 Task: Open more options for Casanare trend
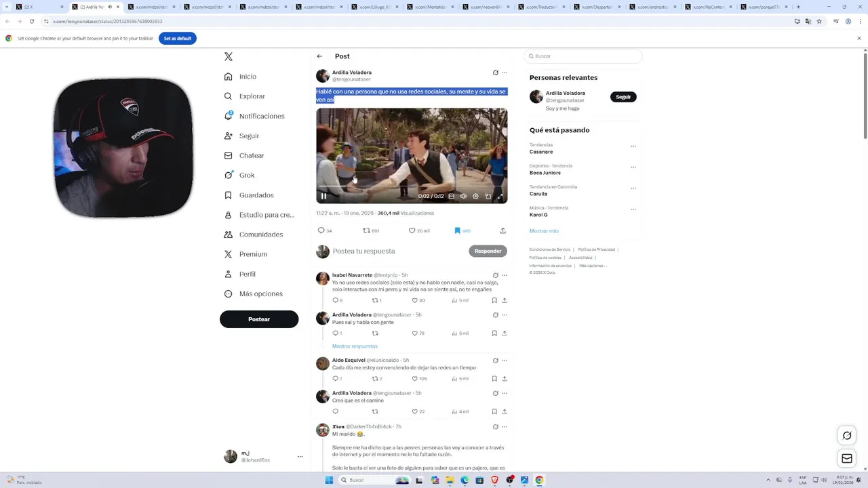point(633,146)
